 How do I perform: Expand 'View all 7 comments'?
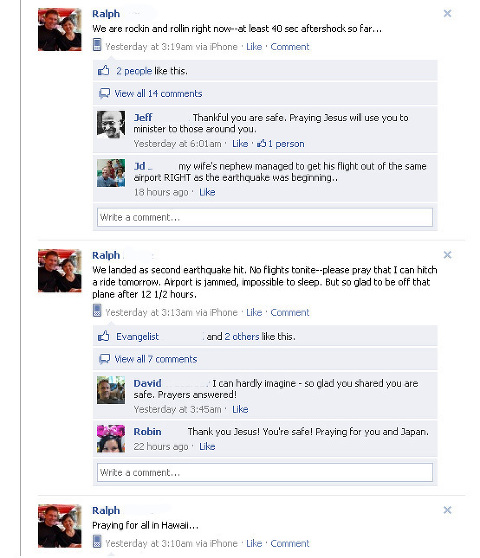(155, 359)
